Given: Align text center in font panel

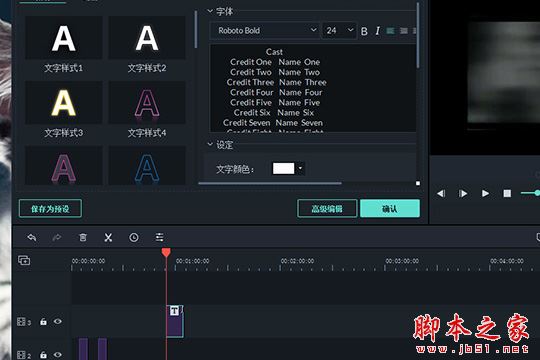Looking at the screenshot, I should [404, 31].
